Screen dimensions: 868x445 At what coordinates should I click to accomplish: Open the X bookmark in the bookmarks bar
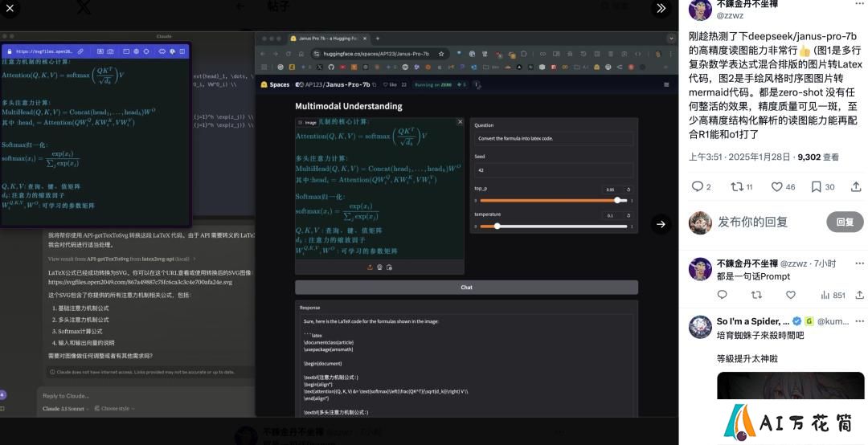pos(319,67)
